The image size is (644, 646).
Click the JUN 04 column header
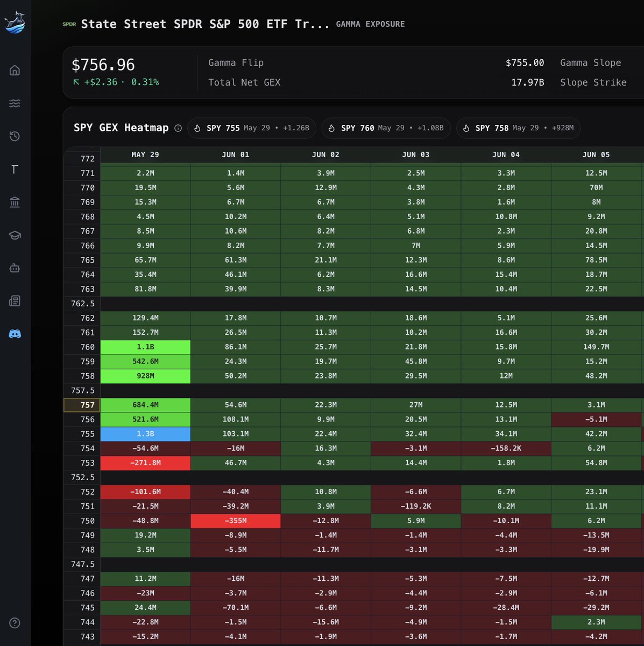[x=506, y=155]
